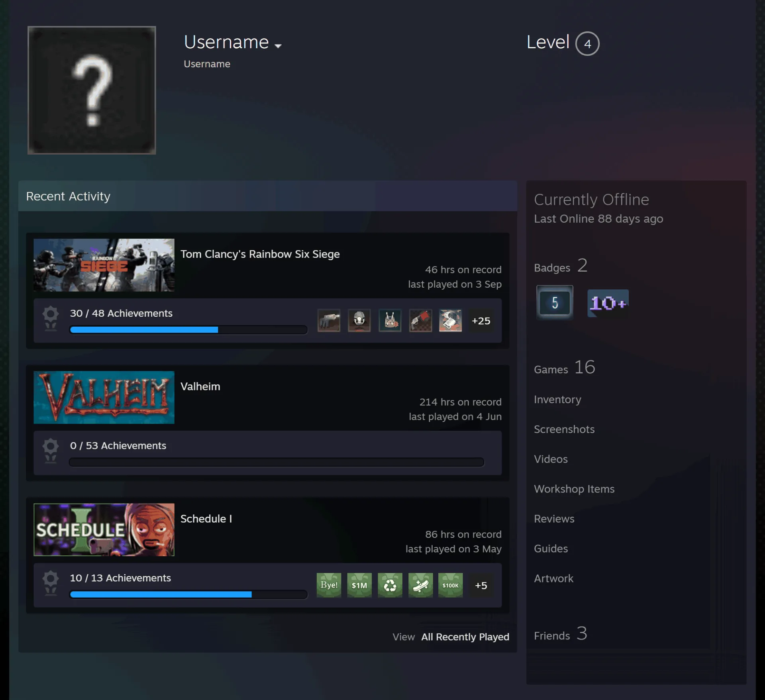Click the Siege red-flag pistol achievement icon
Image resolution: width=765 pixels, height=700 pixels.
pos(420,320)
